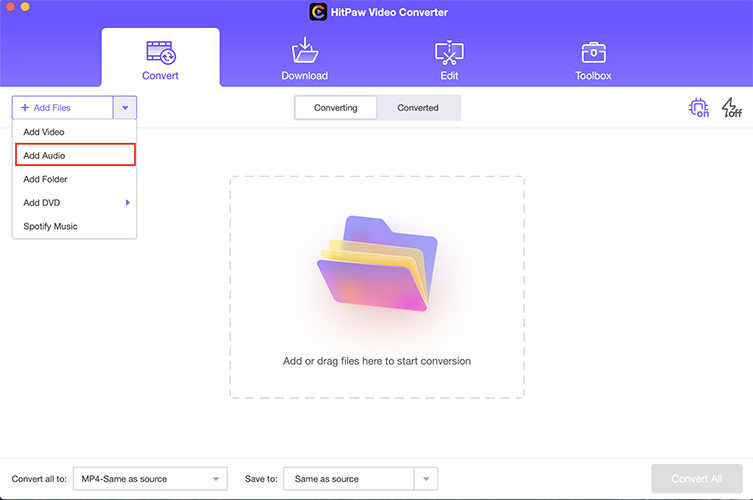
Task: Click the red close window button
Action: 9,6
